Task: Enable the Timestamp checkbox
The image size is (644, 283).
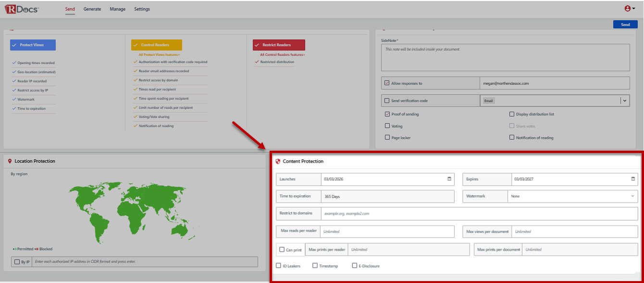Action: point(315,266)
